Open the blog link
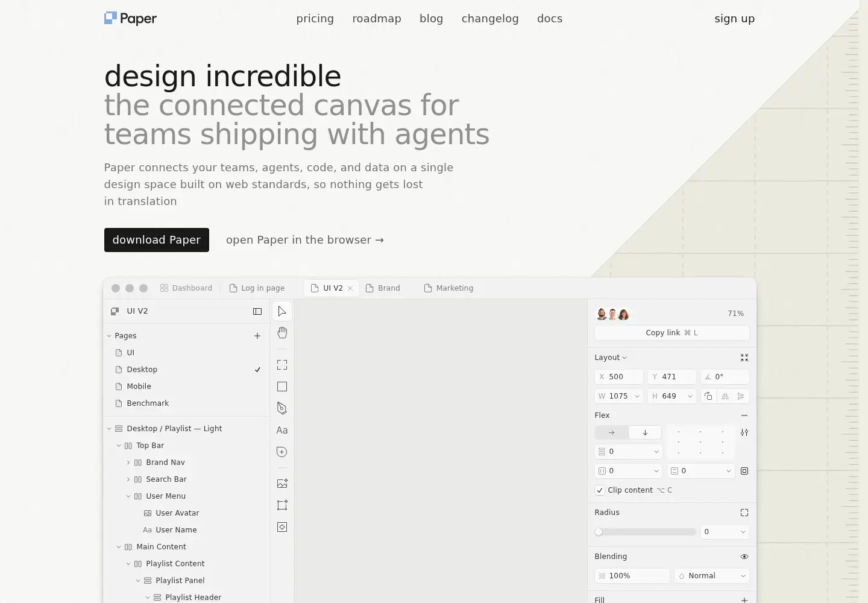This screenshot has width=868, height=603. 432,19
